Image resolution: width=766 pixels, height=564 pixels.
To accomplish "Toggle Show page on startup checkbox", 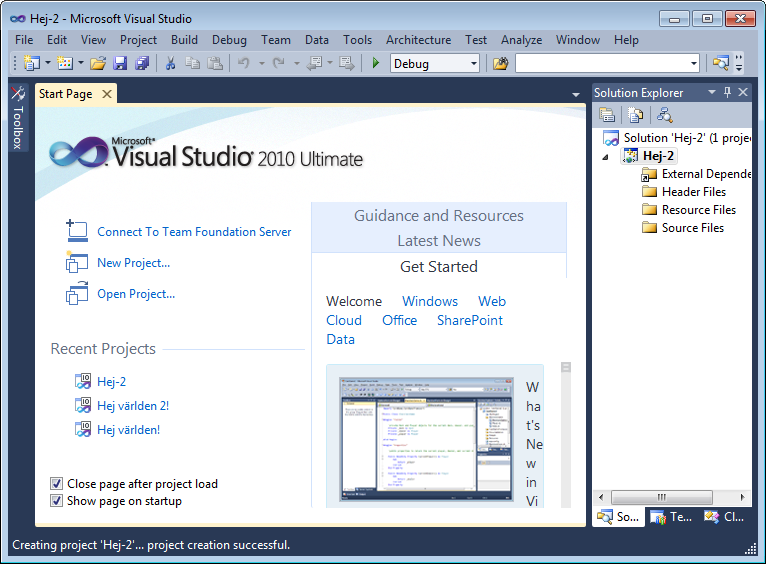I will pos(57,501).
